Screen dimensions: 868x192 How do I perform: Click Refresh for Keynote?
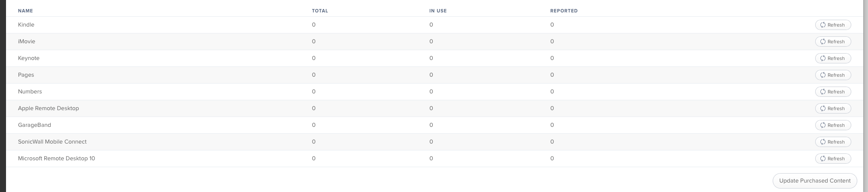click(833, 58)
